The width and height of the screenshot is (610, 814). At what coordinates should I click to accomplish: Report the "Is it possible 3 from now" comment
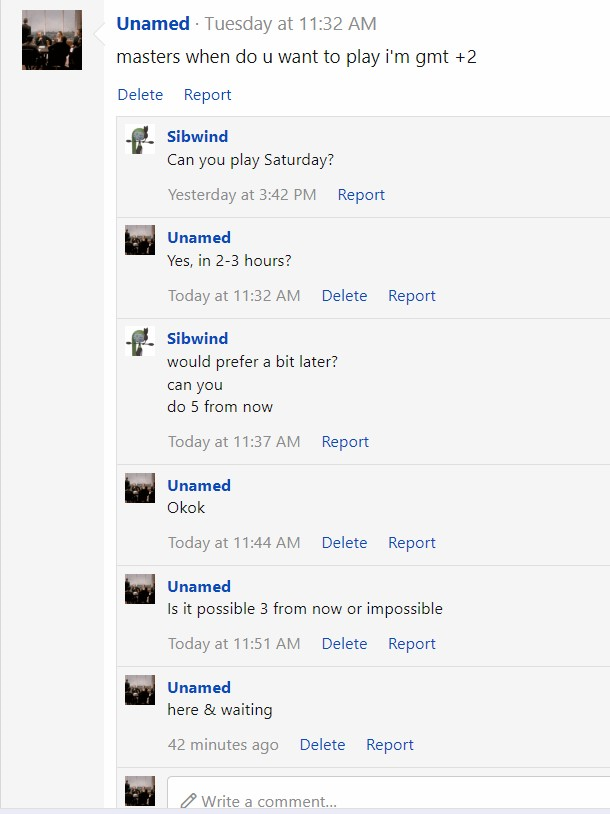[412, 643]
